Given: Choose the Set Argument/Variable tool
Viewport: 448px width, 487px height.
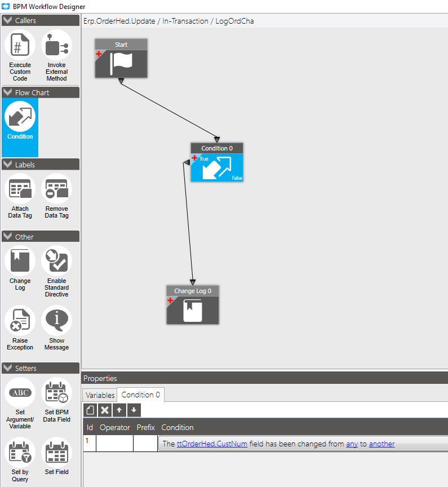Looking at the screenshot, I should point(20,404).
